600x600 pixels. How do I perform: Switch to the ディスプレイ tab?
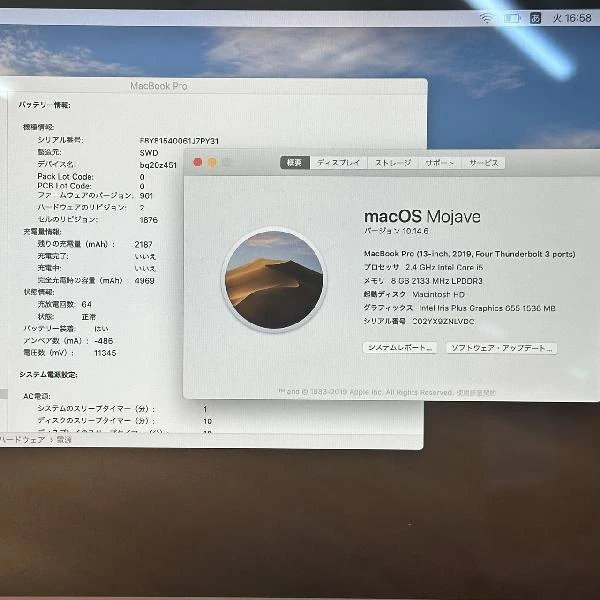[x=338, y=163]
